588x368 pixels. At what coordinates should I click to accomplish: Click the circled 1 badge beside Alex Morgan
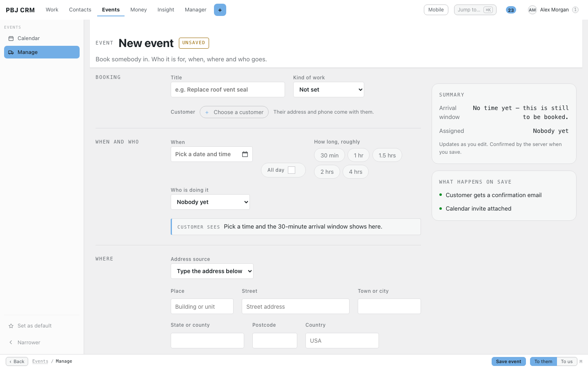coord(575,10)
